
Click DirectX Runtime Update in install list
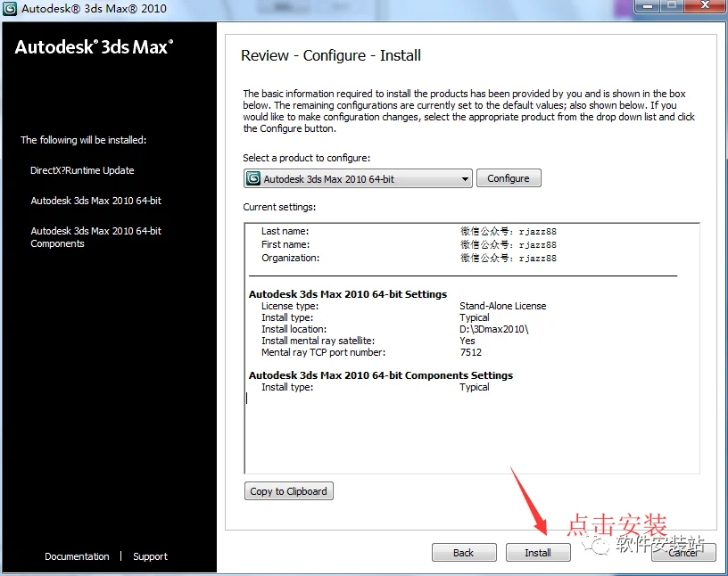82,170
